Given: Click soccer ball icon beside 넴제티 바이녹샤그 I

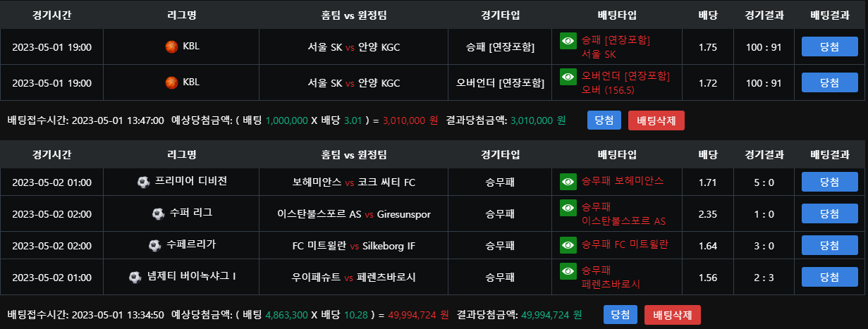Looking at the screenshot, I should tap(135, 277).
